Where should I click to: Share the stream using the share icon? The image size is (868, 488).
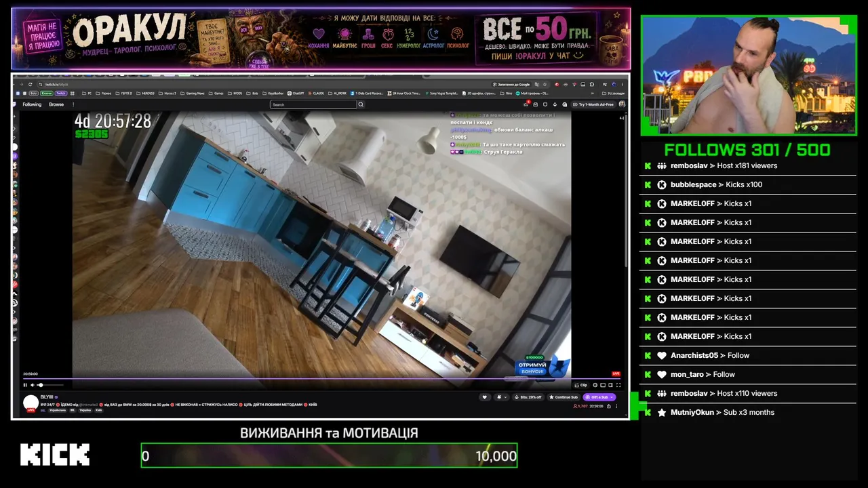(609, 406)
